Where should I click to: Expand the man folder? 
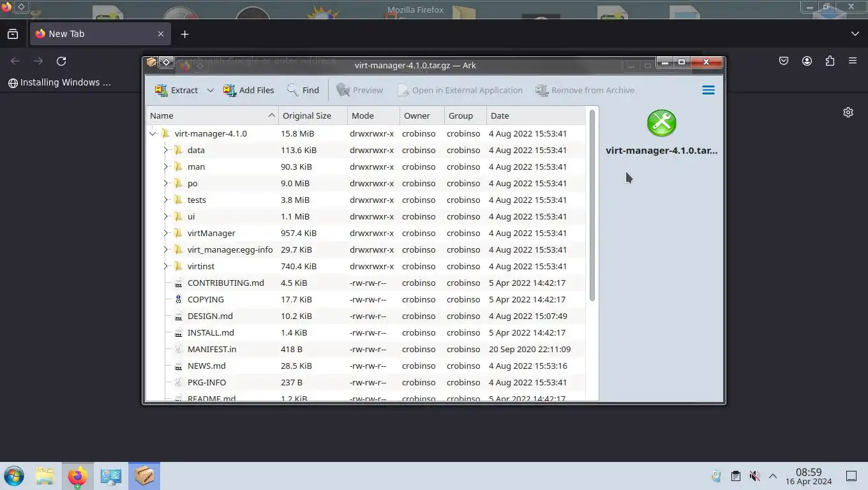[x=166, y=167]
